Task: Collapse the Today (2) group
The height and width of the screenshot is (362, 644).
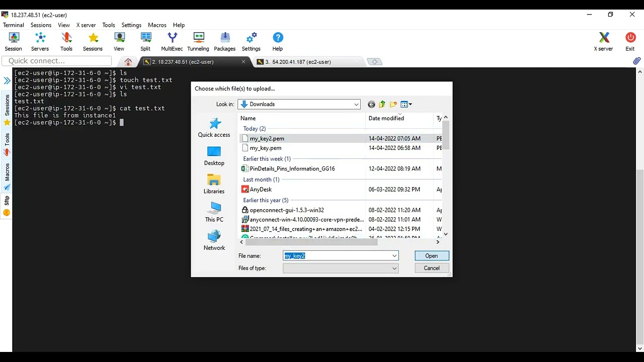Action: 255,129
